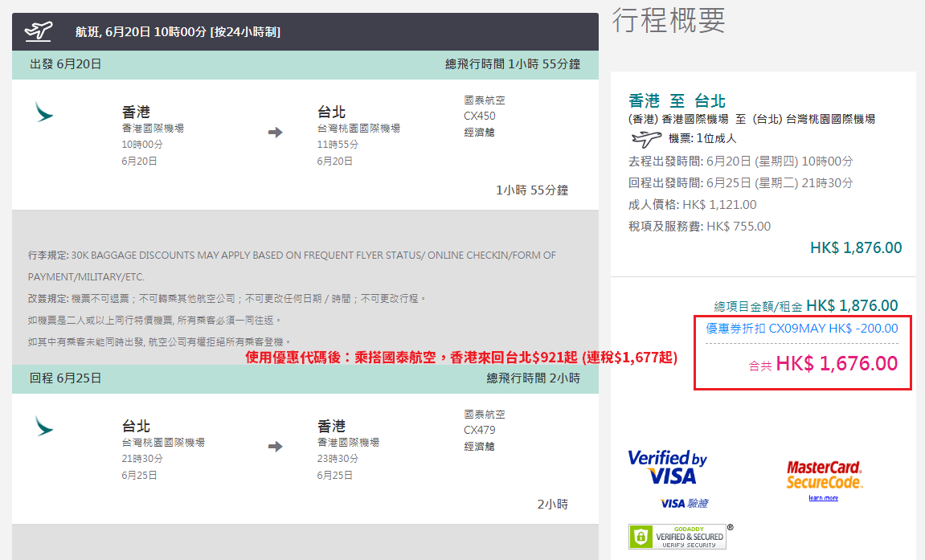925x560 pixels.
Task: Click the outbound departure time 10時00分
Action: (142, 145)
